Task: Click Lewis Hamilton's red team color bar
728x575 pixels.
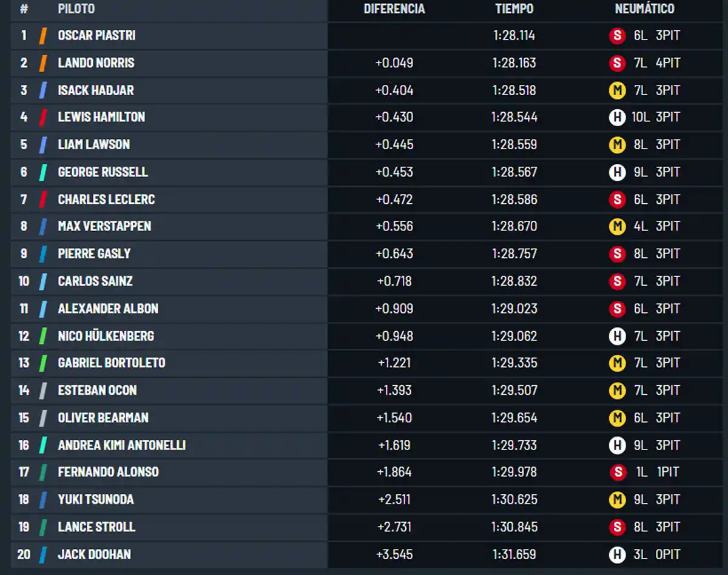Action: pyautogui.click(x=42, y=117)
